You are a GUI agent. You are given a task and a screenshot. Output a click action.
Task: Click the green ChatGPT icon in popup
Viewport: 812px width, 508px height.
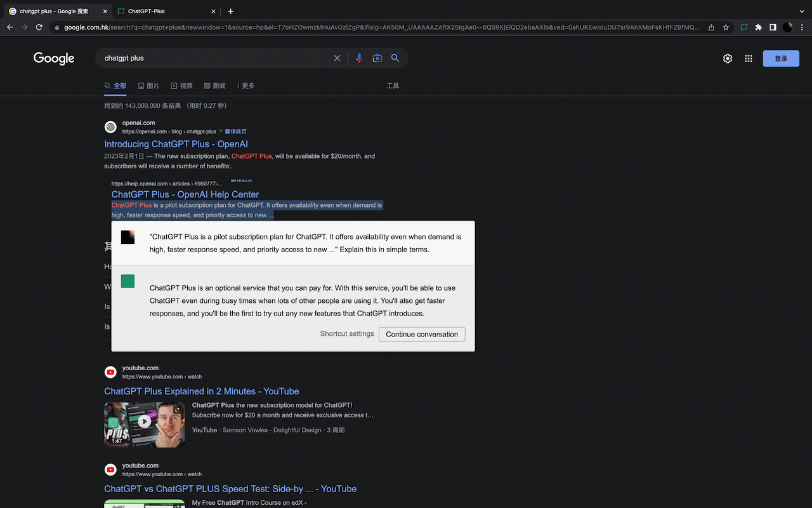click(128, 281)
